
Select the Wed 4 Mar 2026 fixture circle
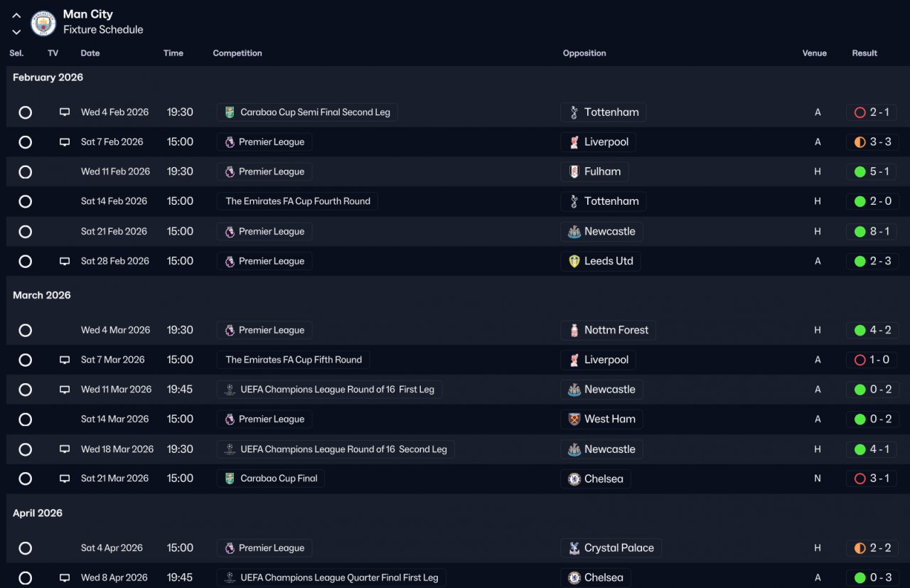(x=26, y=331)
